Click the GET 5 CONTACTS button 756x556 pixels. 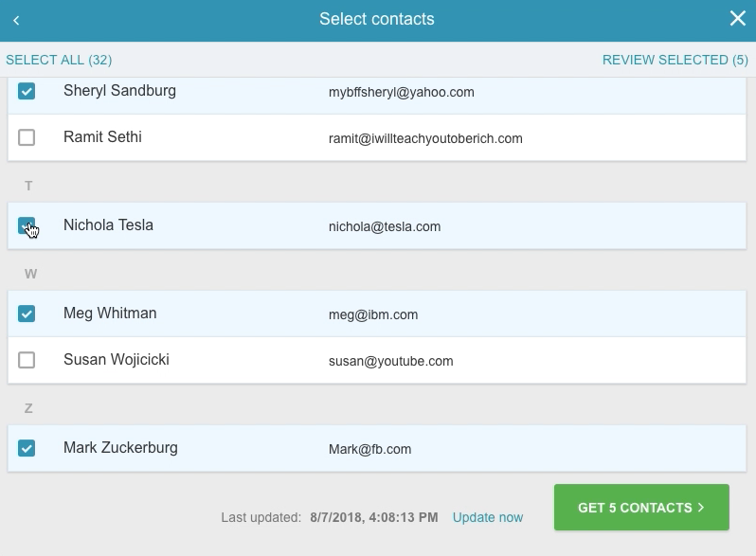[x=641, y=508]
